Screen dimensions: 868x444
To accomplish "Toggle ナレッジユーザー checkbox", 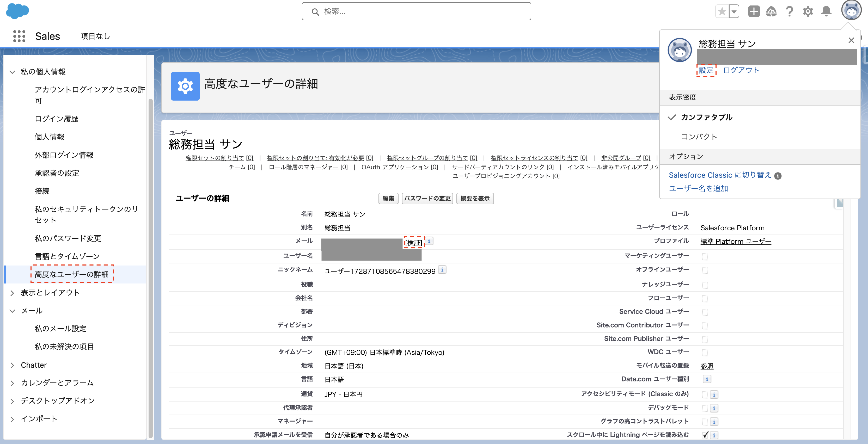I will coord(705,285).
